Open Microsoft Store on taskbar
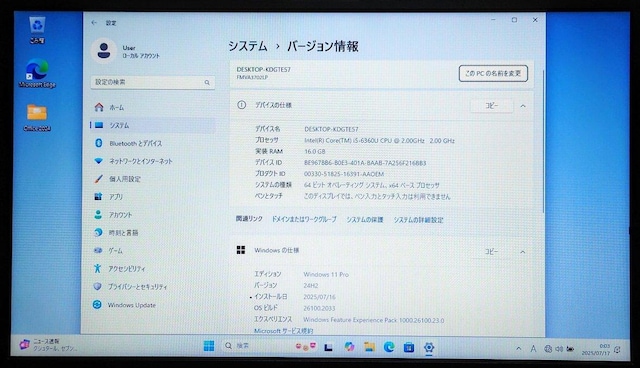The image size is (640, 368). tap(409, 347)
